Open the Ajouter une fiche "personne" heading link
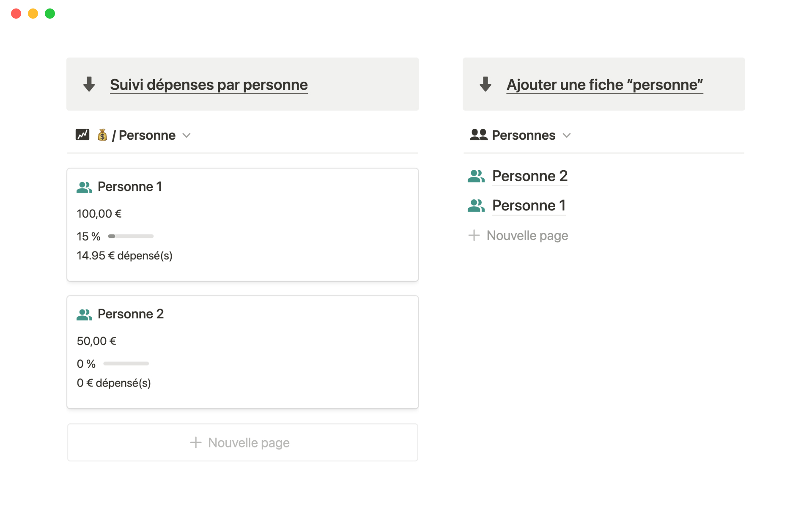The width and height of the screenshot is (812, 508). [604, 85]
